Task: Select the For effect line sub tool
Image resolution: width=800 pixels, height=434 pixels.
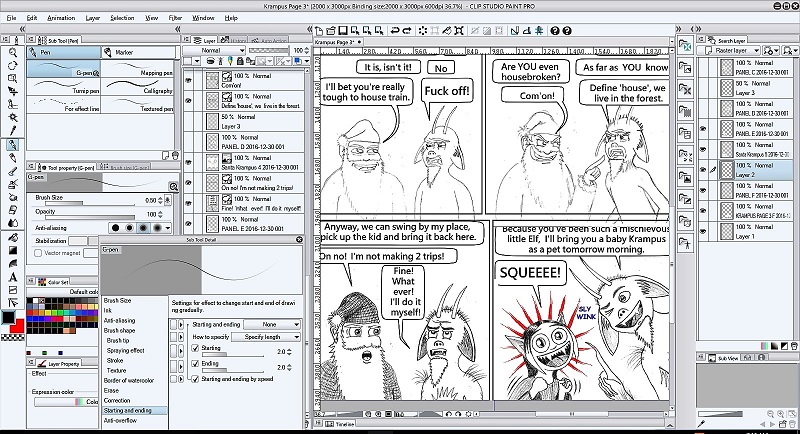Action: click(x=64, y=104)
